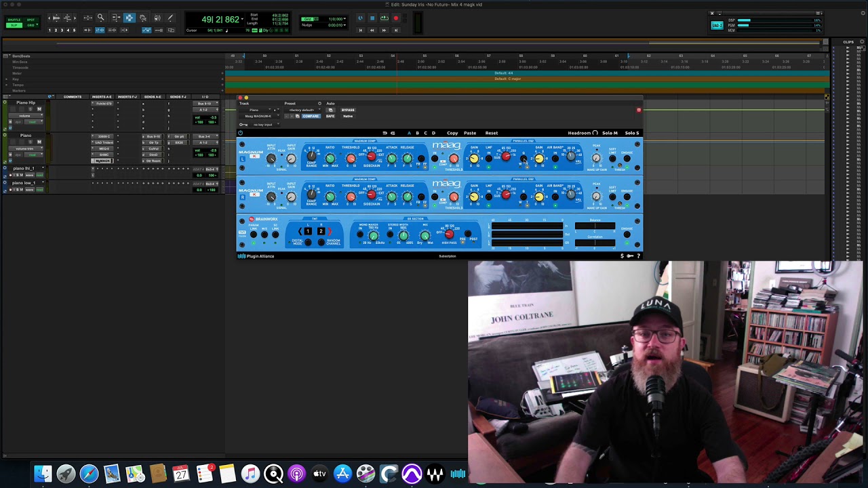Image resolution: width=868 pixels, height=488 pixels.
Task: Click the plugin redo arrow icon
Action: tap(393, 133)
